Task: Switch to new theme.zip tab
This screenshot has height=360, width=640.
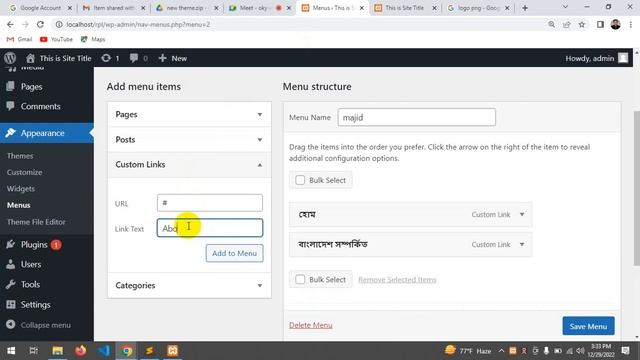Action: [x=186, y=8]
